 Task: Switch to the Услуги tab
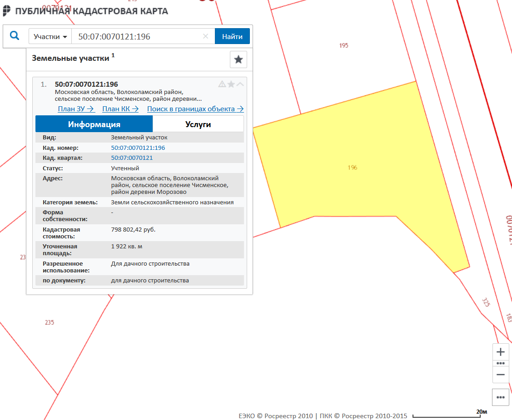tap(198, 124)
